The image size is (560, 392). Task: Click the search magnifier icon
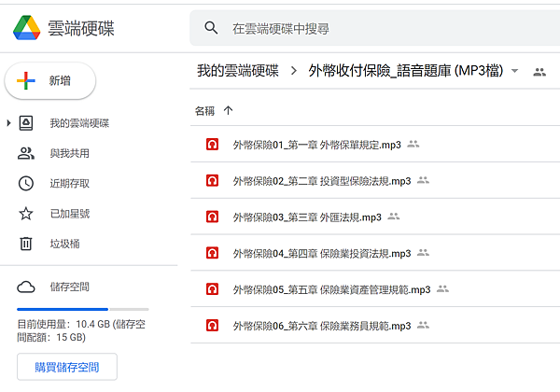[x=211, y=28]
